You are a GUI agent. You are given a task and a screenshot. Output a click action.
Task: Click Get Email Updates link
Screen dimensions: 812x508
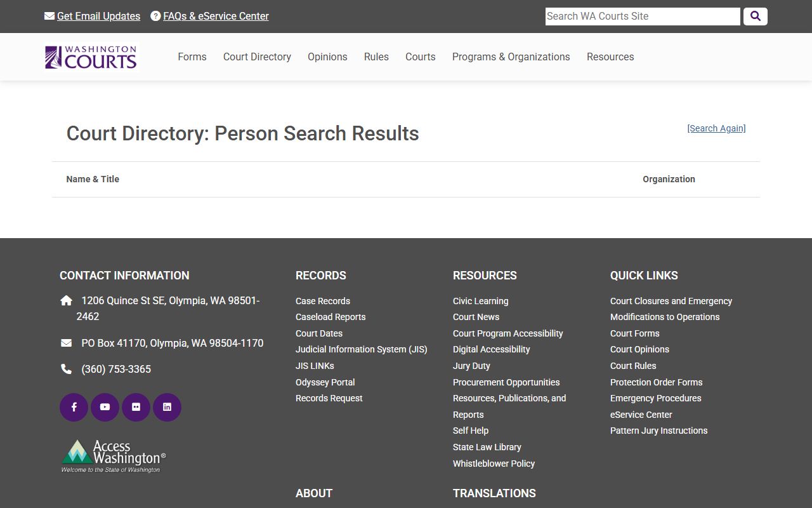(98, 16)
